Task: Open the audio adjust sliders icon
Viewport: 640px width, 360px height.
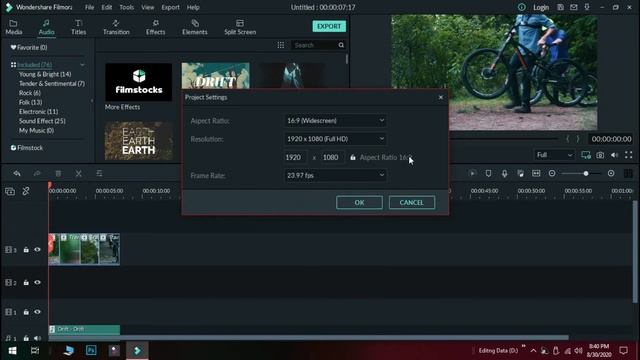Action: point(99,173)
